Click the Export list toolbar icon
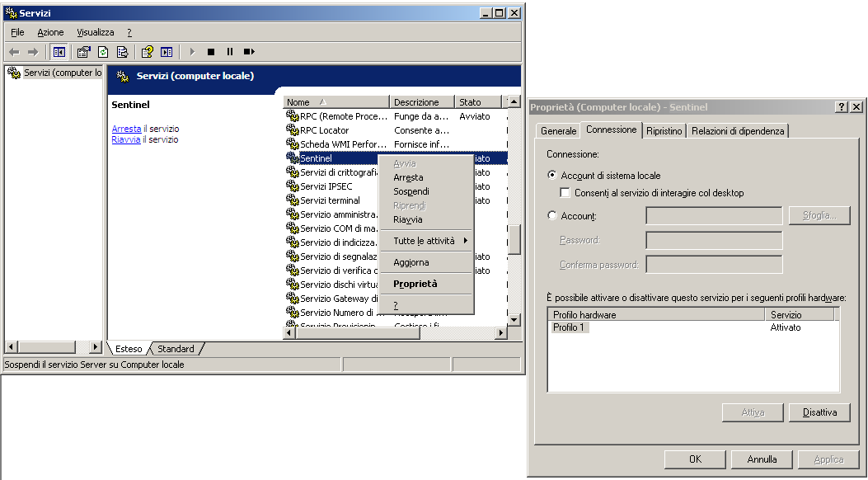Viewport: 868px width, 480px height. point(122,52)
